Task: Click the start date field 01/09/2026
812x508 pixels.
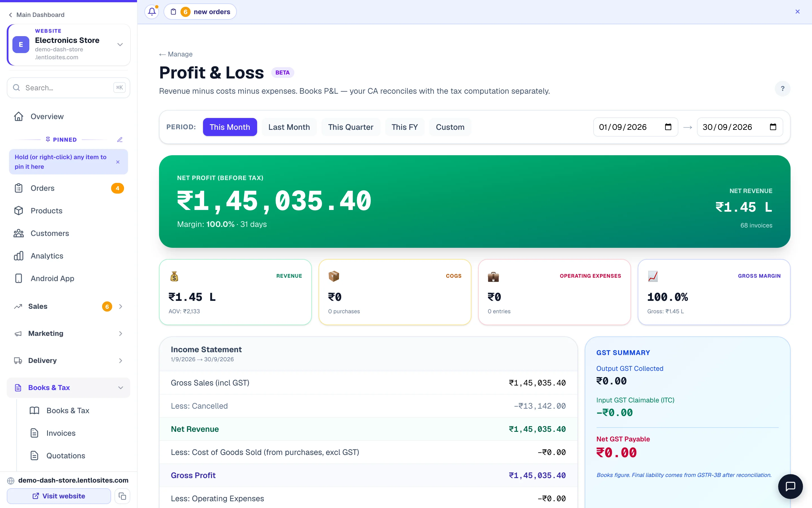Action: pos(635,127)
